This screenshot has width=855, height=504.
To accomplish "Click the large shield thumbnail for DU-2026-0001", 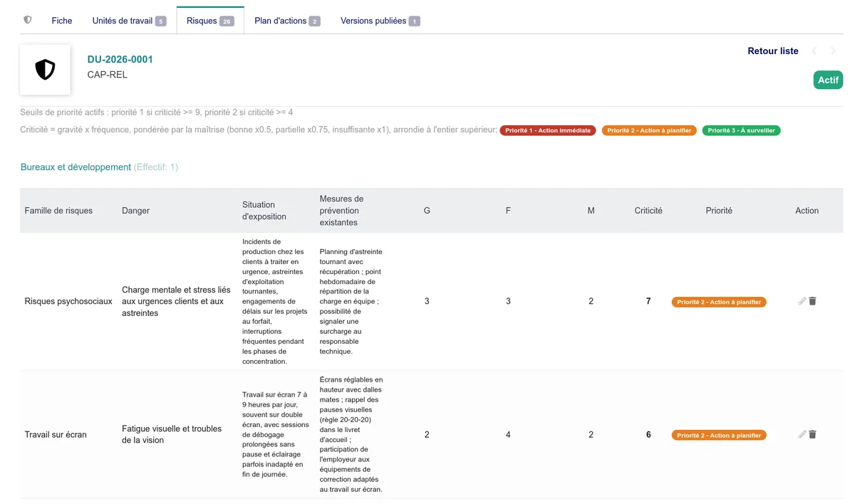I will [x=45, y=70].
